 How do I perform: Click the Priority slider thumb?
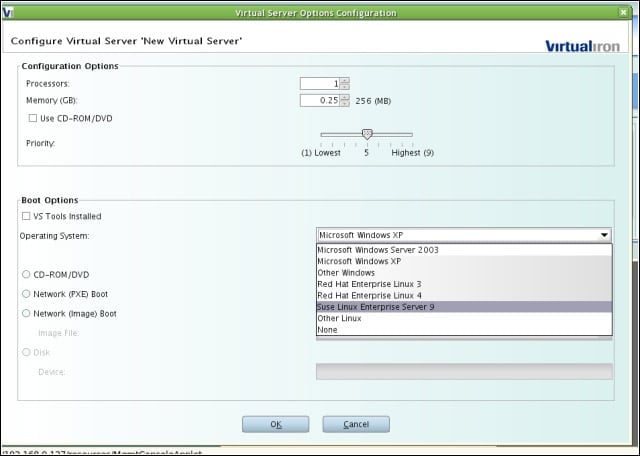pyautogui.click(x=367, y=134)
